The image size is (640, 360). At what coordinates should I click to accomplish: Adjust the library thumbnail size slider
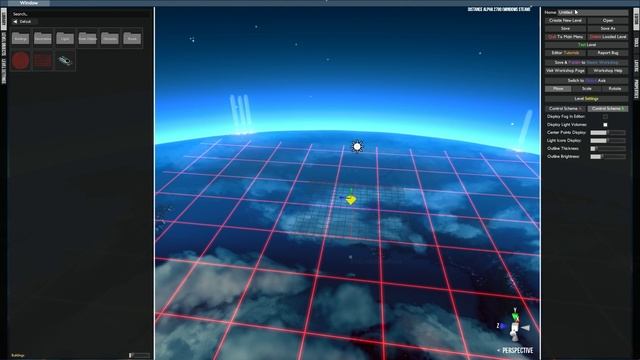point(140,356)
